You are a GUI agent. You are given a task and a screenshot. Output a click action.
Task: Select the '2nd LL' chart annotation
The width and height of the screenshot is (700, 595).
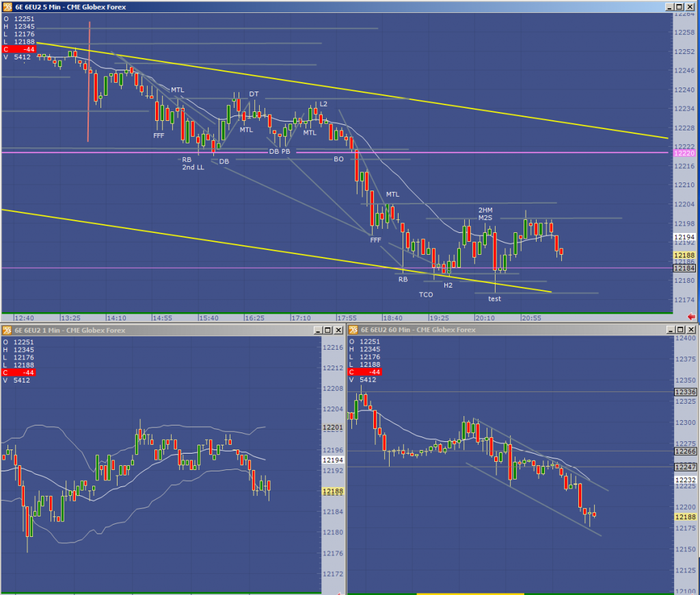(x=193, y=167)
